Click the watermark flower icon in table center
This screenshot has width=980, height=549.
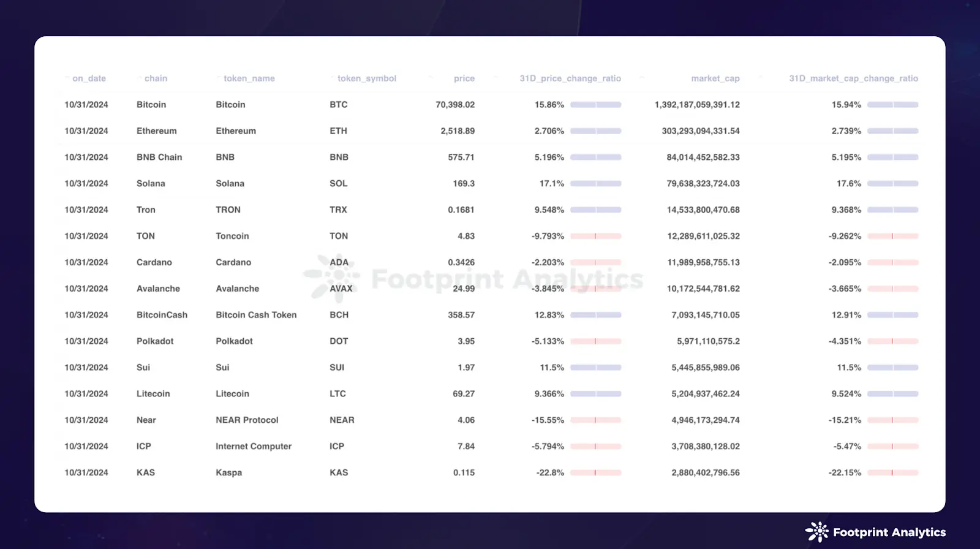(x=333, y=278)
